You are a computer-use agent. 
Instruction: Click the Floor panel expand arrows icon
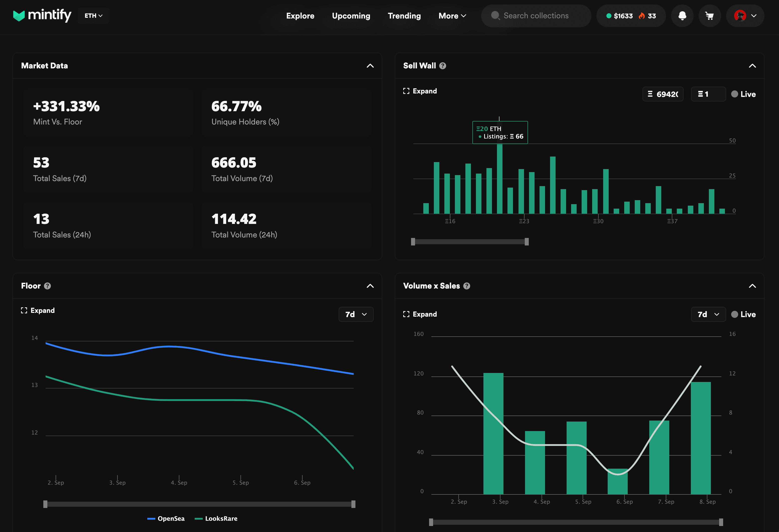click(24, 310)
